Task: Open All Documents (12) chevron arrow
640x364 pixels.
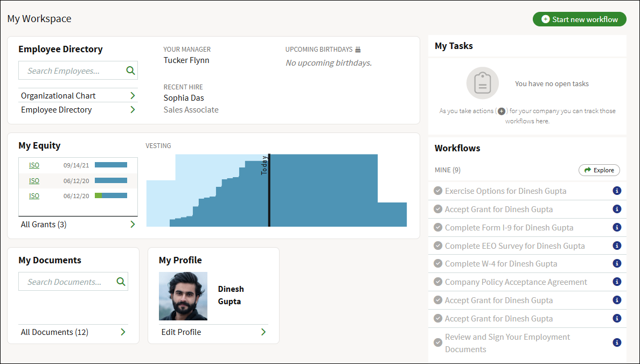Action: pyautogui.click(x=123, y=332)
